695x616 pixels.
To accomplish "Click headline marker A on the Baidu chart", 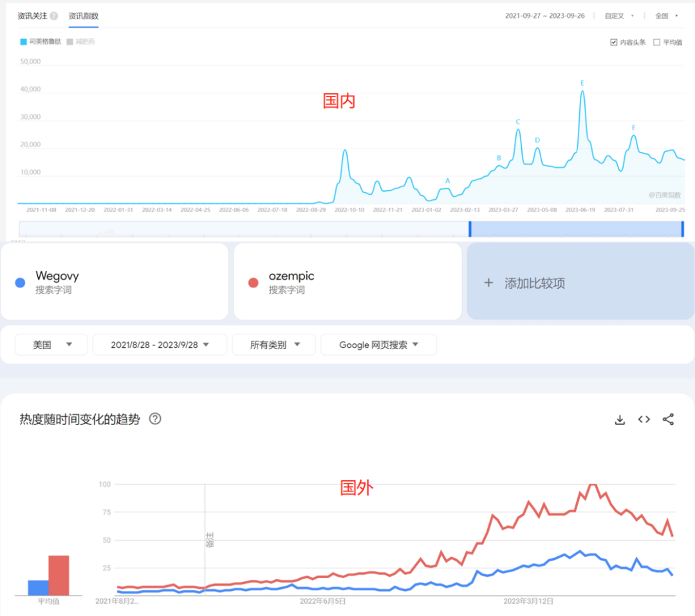I will (448, 181).
